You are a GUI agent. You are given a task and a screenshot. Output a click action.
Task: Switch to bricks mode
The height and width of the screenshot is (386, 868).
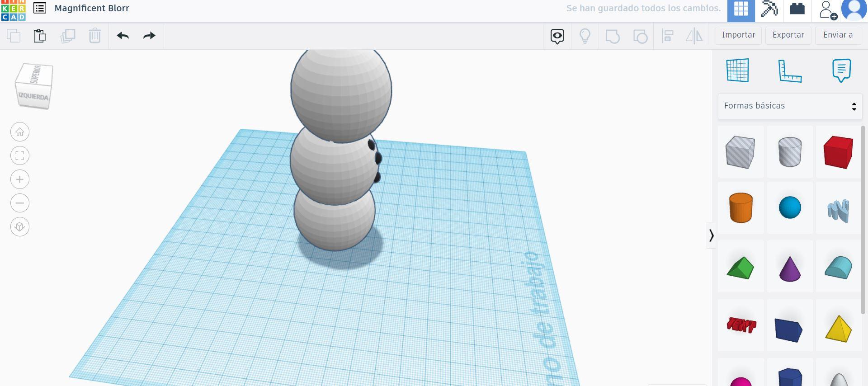click(797, 10)
